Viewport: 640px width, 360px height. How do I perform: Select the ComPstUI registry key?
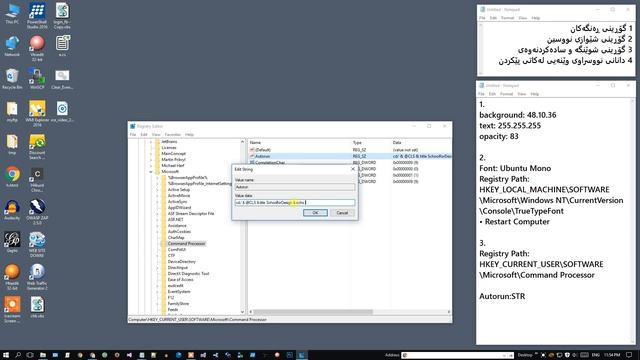point(177,249)
